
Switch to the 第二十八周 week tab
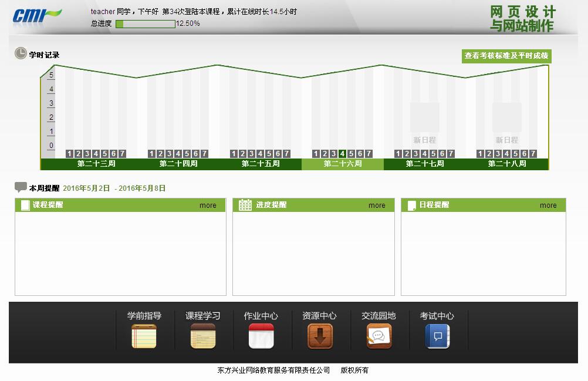click(507, 164)
